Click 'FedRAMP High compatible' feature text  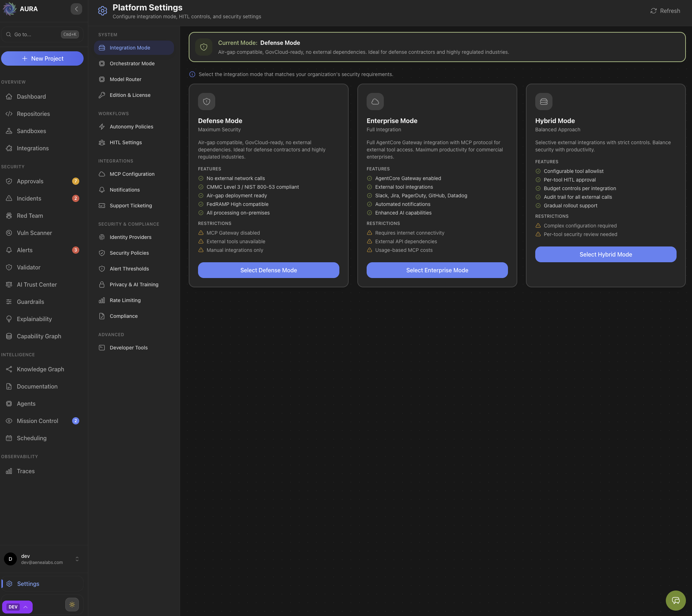[237, 204]
